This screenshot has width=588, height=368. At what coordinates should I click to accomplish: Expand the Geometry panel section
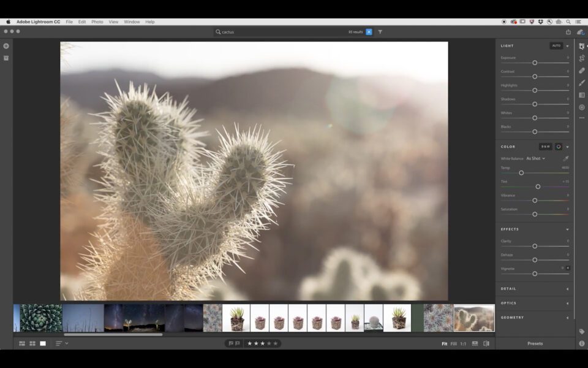(567, 317)
